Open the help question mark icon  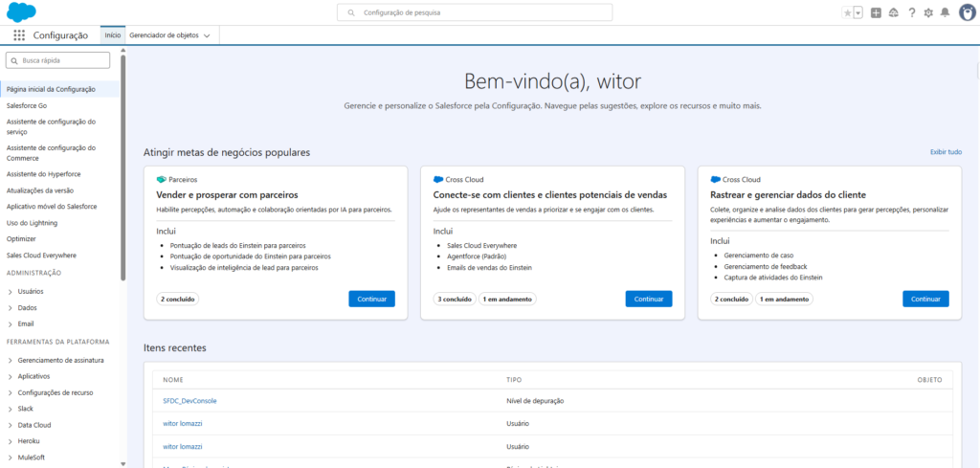912,12
